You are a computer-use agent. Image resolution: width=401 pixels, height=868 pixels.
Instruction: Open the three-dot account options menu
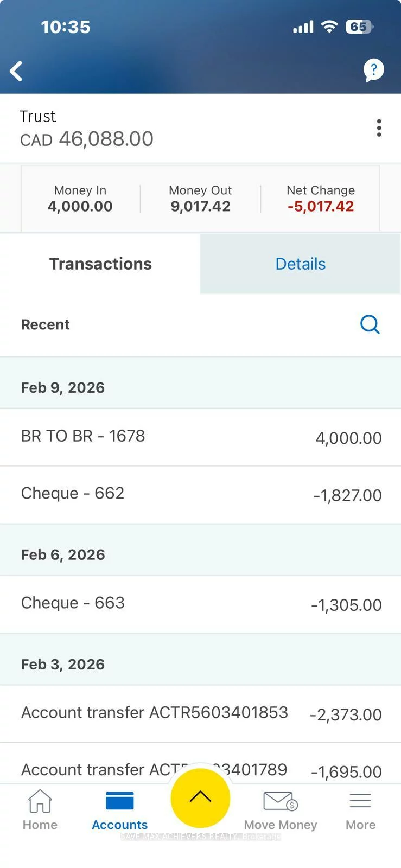[x=379, y=128]
